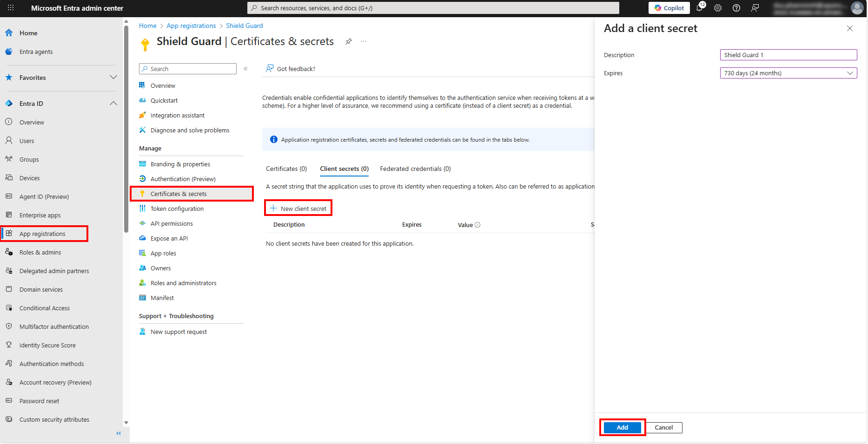Viewport: 868px width, 444px height.
Task: Click the feedback person icon in header
Action: (755, 8)
